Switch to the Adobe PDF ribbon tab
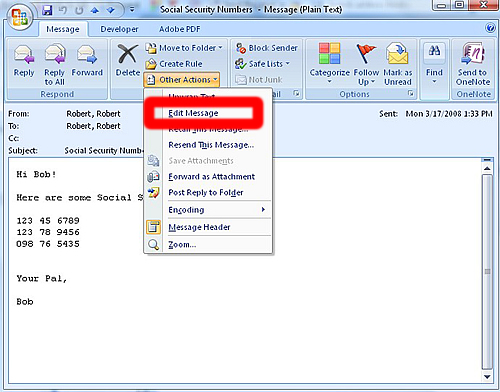This screenshot has height=392, width=500. (x=180, y=29)
